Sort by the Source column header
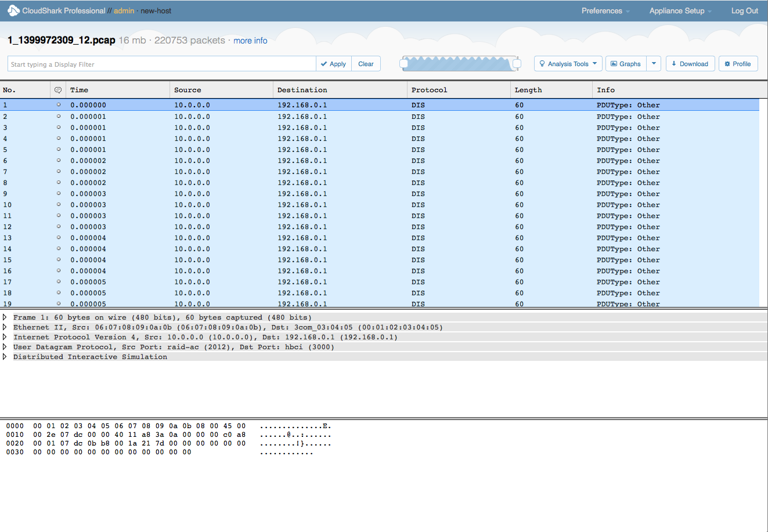Viewport: 768px width, 532px height. click(222, 90)
